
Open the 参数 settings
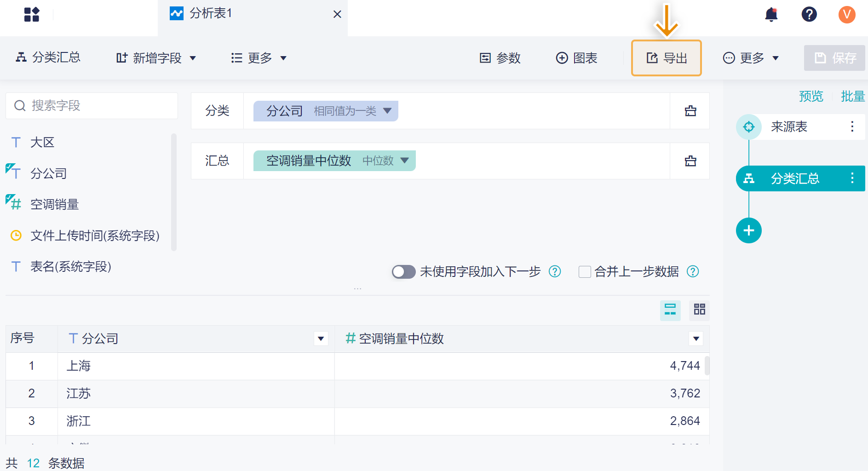pyautogui.click(x=500, y=58)
